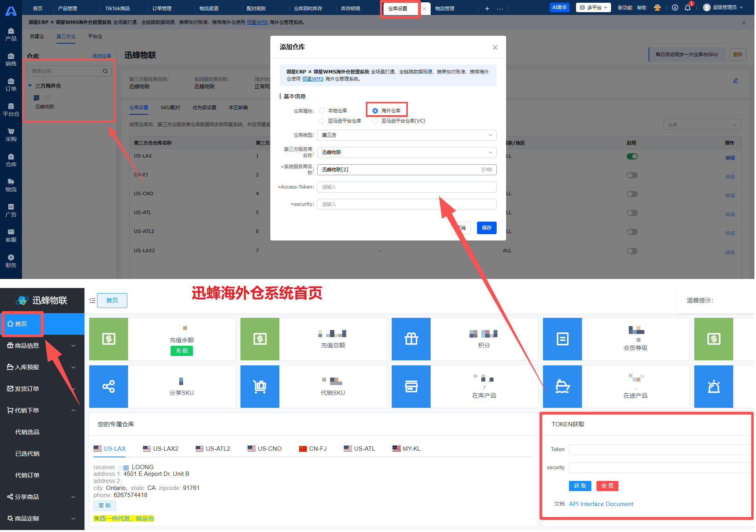Open the 订单 module in the ERP sidebar

(11, 84)
